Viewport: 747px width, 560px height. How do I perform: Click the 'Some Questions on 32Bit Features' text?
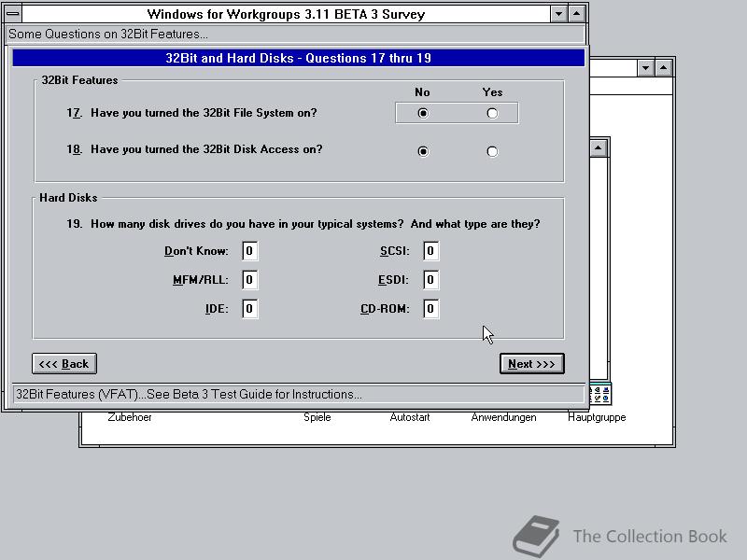108,35
